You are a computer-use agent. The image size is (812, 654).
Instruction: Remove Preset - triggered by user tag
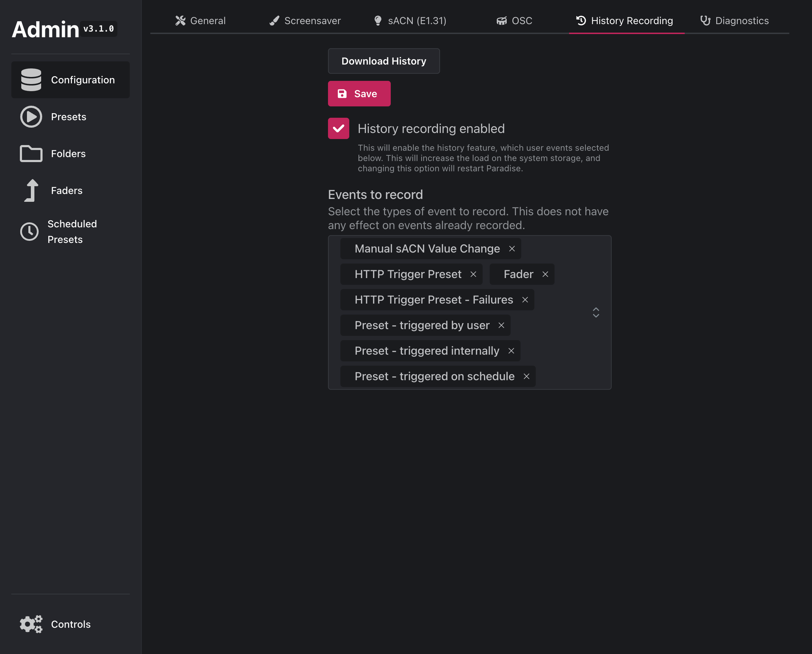501,325
